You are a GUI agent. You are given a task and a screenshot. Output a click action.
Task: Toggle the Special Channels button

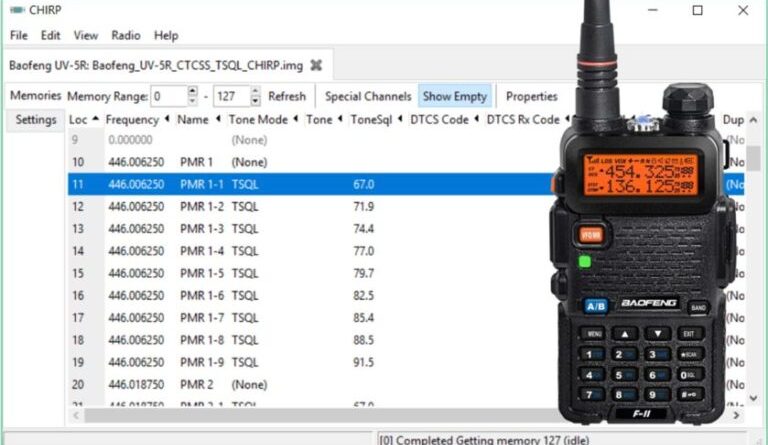click(368, 96)
